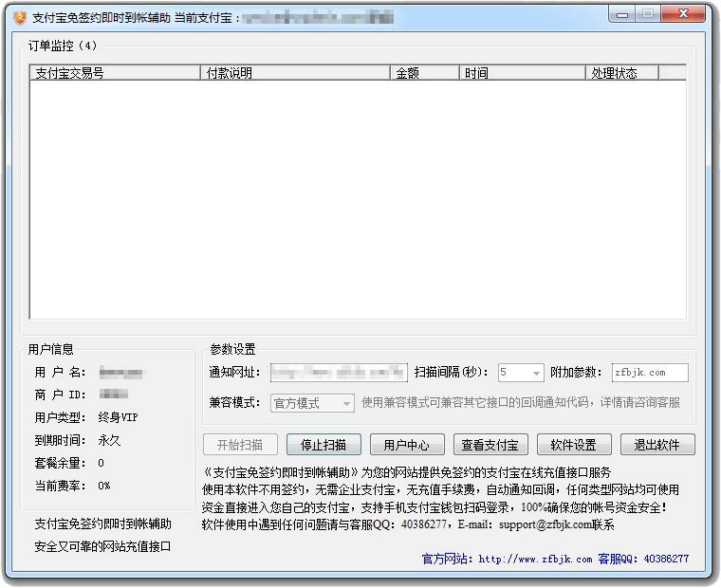Screen dimensions: 721x588
Task: Click 查看支付宝 button
Action: coord(490,445)
